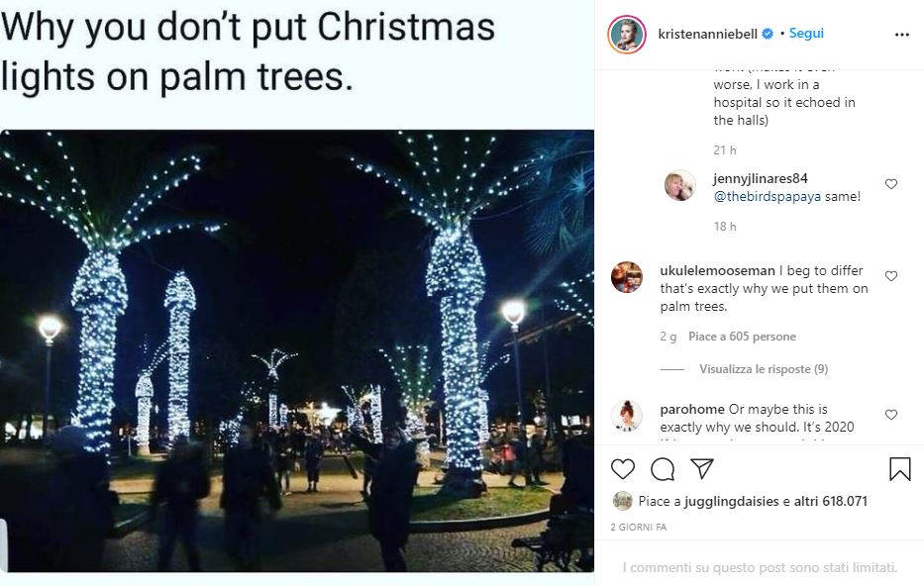Expand Visualizza le risposte (9)

pos(764,369)
